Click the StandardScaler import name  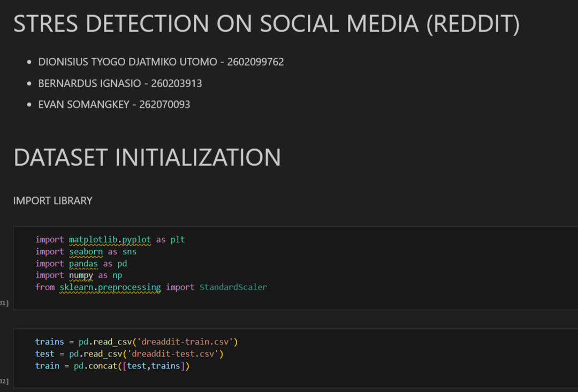pos(233,287)
